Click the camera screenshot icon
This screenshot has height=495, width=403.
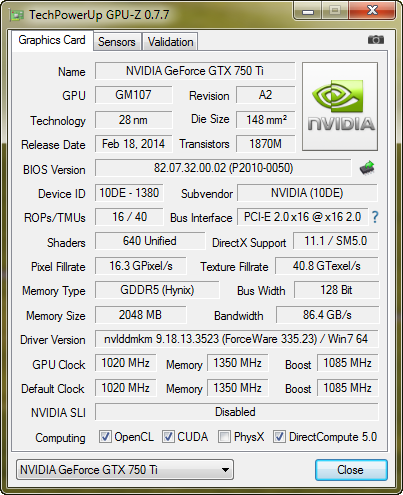376,40
